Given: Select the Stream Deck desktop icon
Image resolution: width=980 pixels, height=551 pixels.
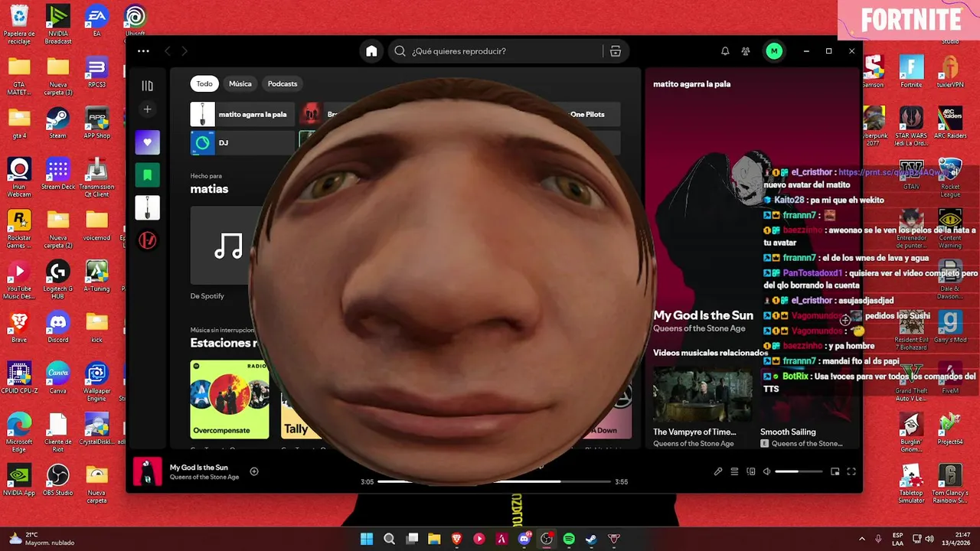Looking at the screenshot, I should click(58, 174).
